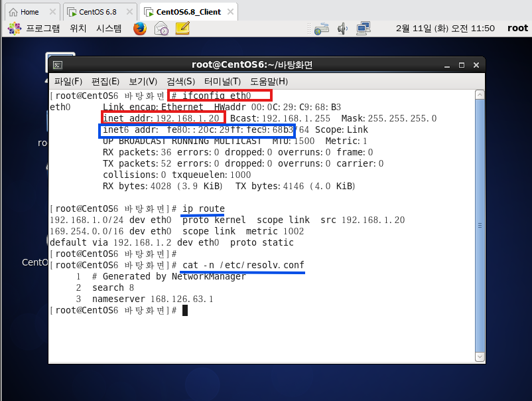Click the 169.254.0.0/16 route line
The width and height of the screenshot is (532, 401).
point(176,231)
